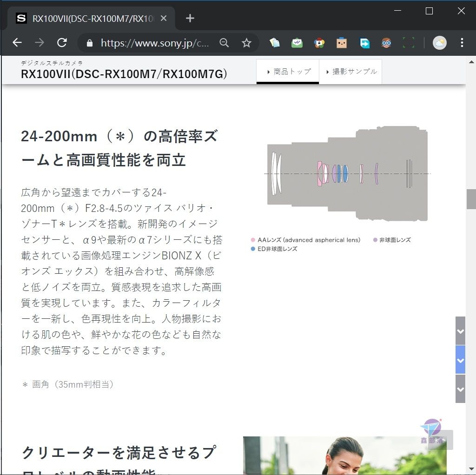Click the woman photo thumbnail

point(344,455)
